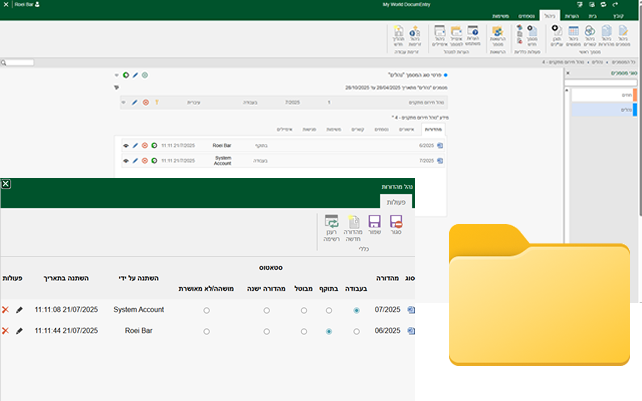The height and width of the screenshot is (401, 642).
Task: Delete the 07/2025 System Account row
Action: coord(6,310)
